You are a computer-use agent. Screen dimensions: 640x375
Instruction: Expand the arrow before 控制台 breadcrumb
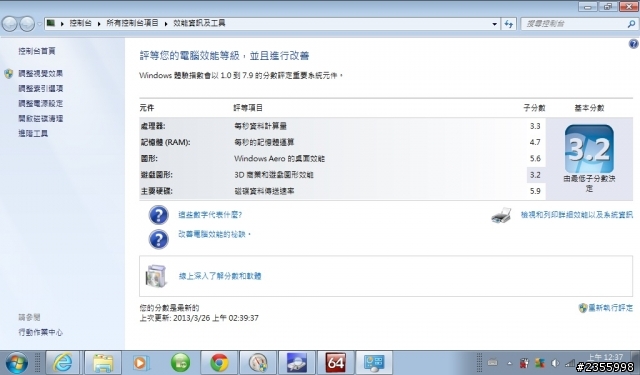coord(62,24)
